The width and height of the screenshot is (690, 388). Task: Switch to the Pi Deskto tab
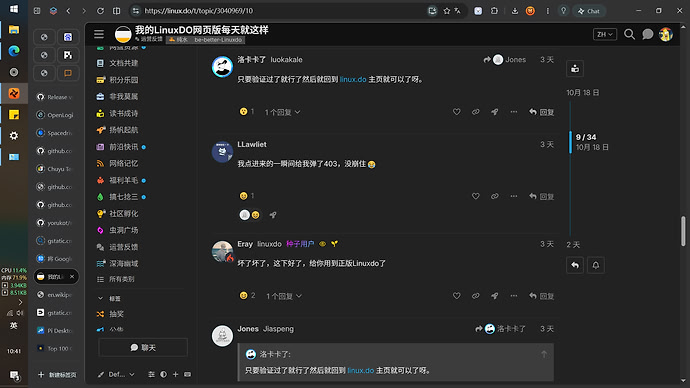(56, 330)
